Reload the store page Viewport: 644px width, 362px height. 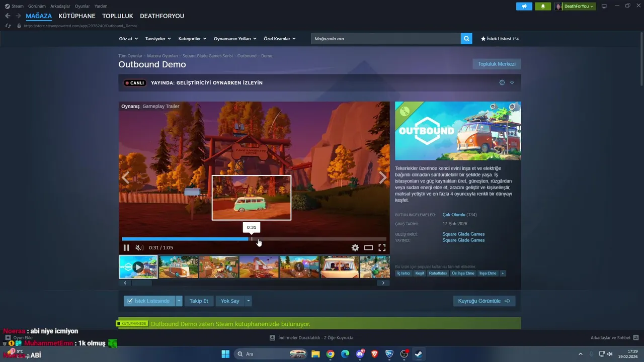point(8,26)
